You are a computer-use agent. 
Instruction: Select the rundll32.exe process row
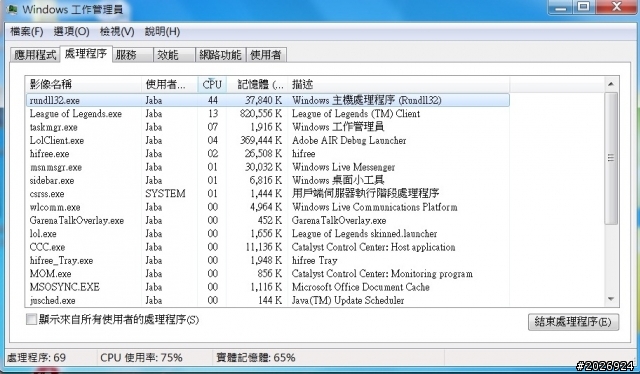(x=268, y=100)
